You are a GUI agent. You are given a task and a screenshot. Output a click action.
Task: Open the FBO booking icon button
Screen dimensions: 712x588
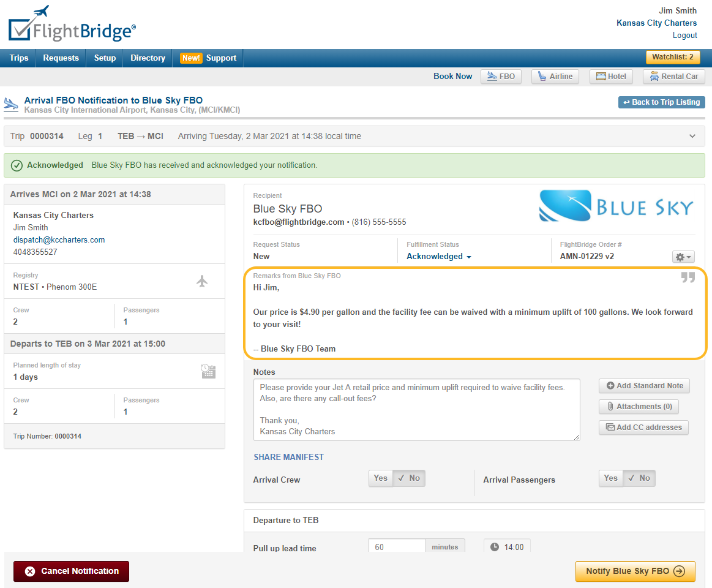click(501, 76)
